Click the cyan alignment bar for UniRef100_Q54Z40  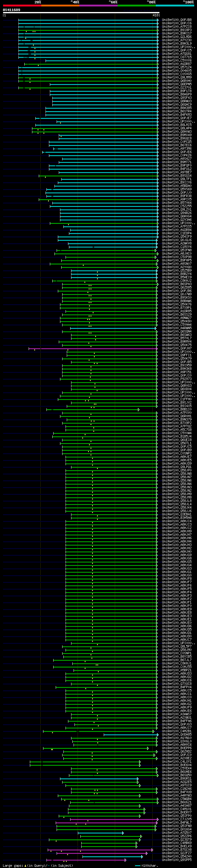[112, 856]
